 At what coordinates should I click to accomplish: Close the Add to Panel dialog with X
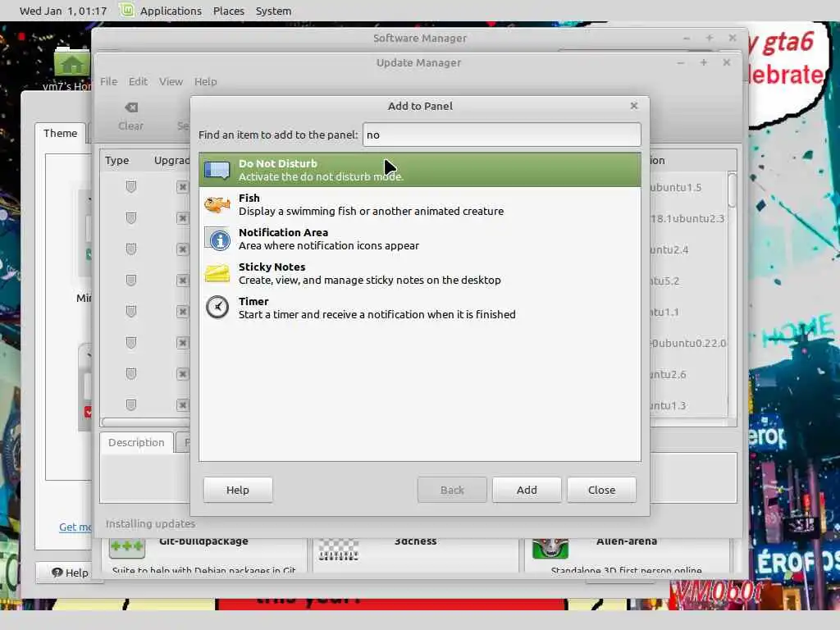click(634, 106)
